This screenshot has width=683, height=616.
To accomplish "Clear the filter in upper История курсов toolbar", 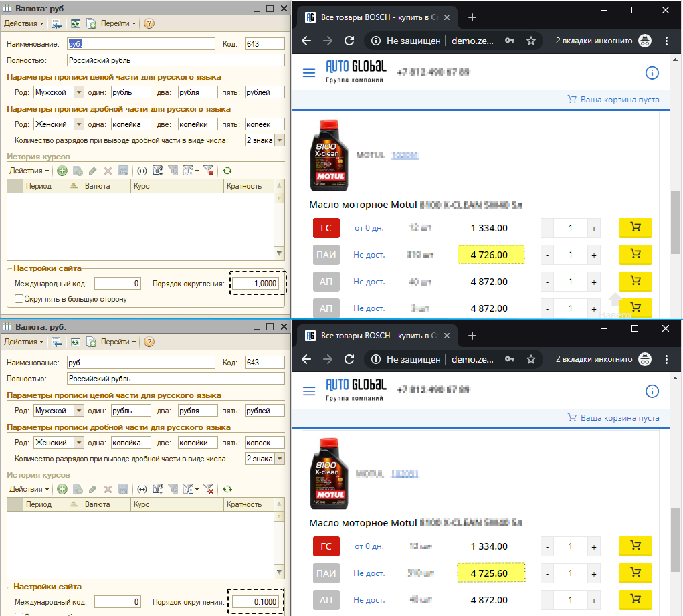I will tap(209, 171).
